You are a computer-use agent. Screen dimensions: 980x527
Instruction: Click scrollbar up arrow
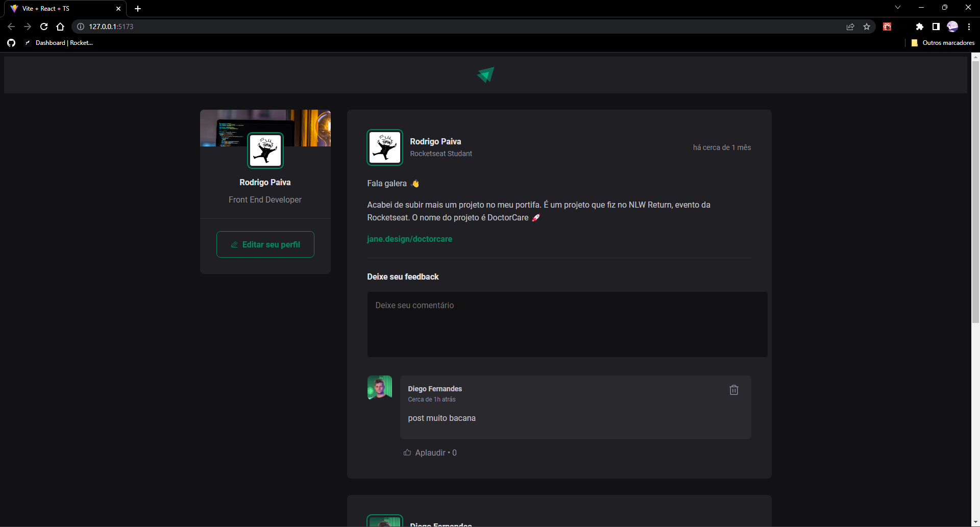click(x=975, y=57)
